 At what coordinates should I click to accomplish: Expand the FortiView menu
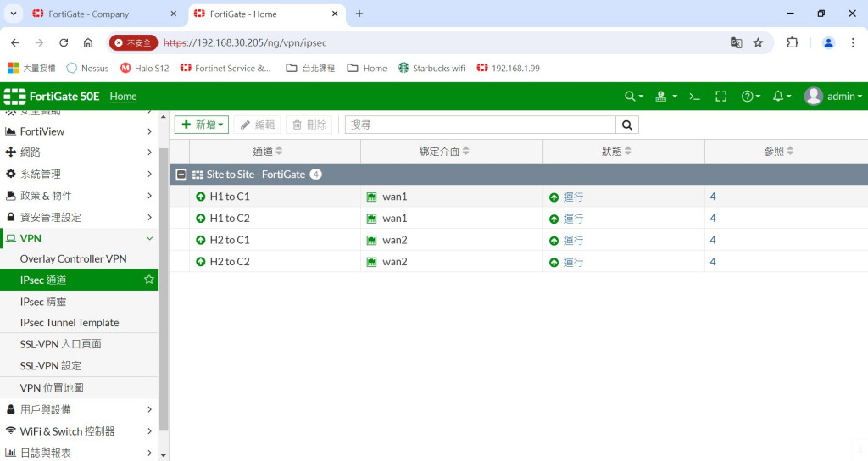pyautogui.click(x=79, y=131)
